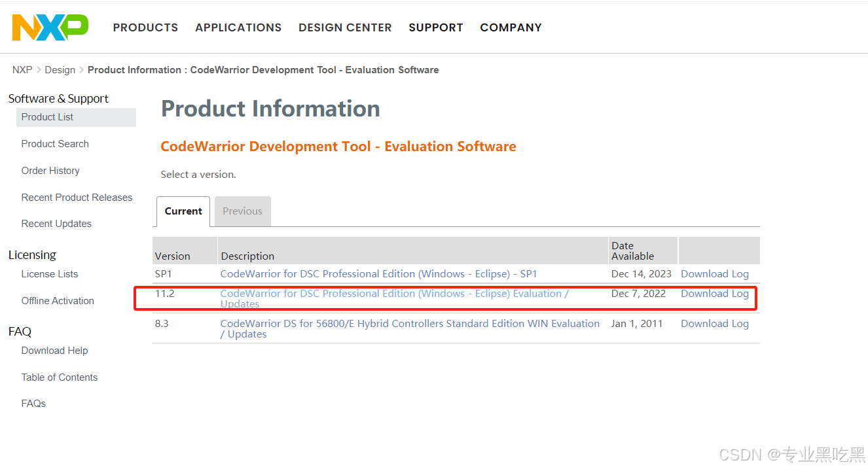Click the Dec 7, 2022 date
The image size is (868, 469).
[x=638, y=294]
